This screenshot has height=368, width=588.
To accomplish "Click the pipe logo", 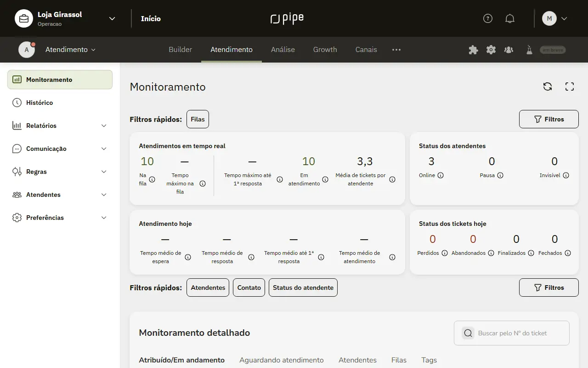I will click(287, 18).
